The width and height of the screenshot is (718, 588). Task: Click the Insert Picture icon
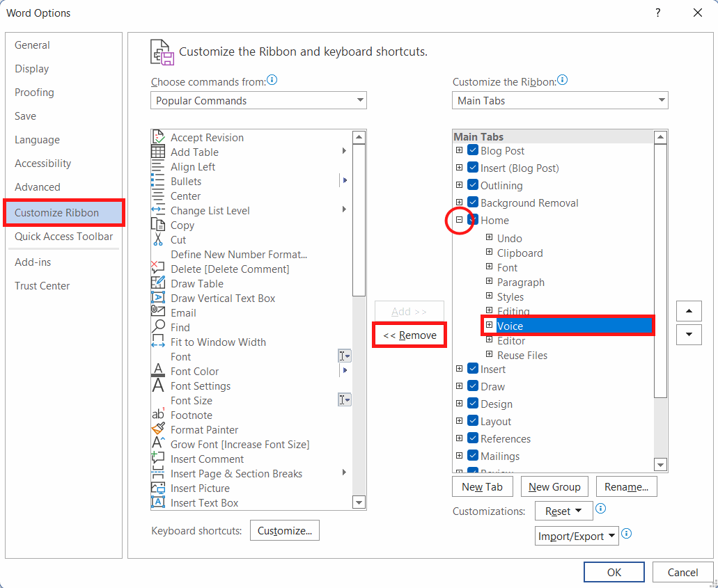pos(158,488)
